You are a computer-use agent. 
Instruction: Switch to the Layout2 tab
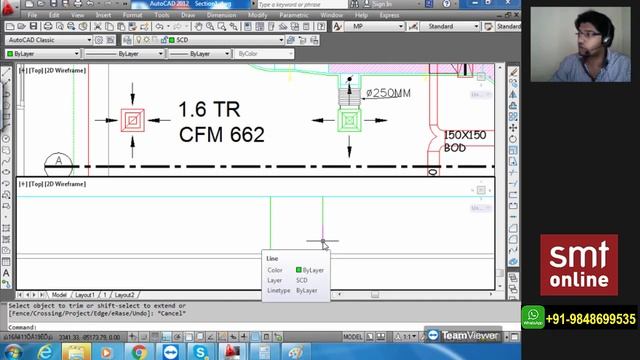(x=124, y=295)
